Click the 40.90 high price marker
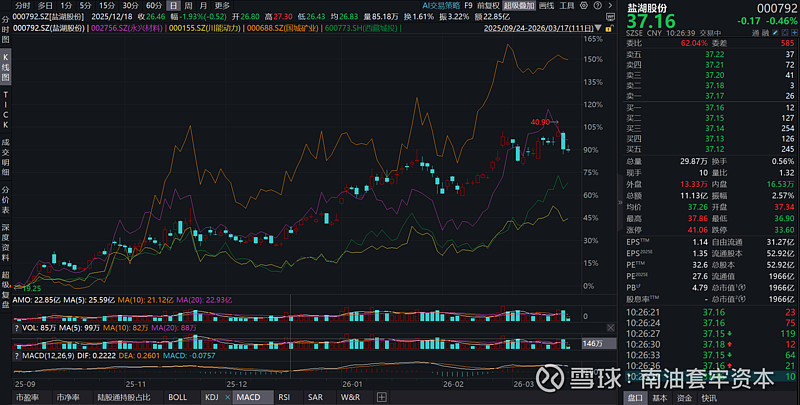 coord(540,122)
